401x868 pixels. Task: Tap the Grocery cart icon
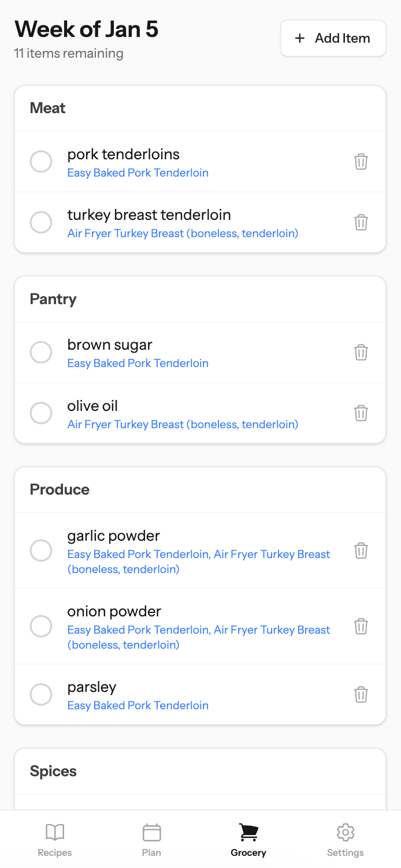click(x=248, y=832)
